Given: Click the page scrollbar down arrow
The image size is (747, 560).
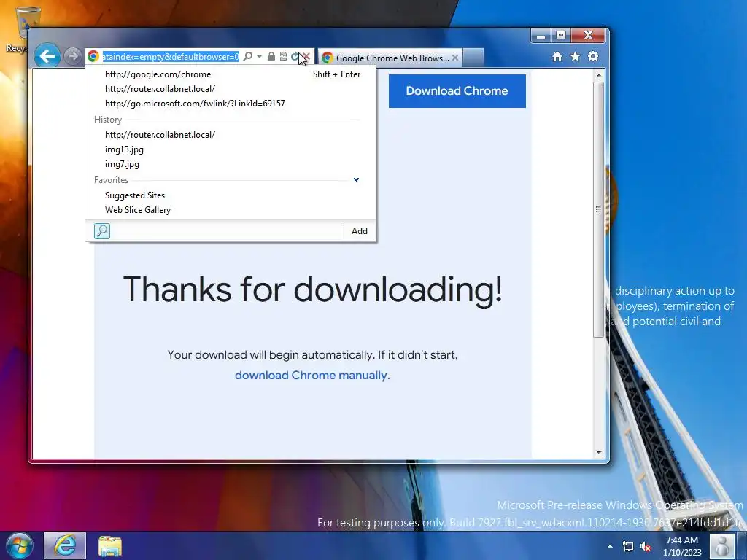Looking at the screenshot, I should [x=599, y=453].
